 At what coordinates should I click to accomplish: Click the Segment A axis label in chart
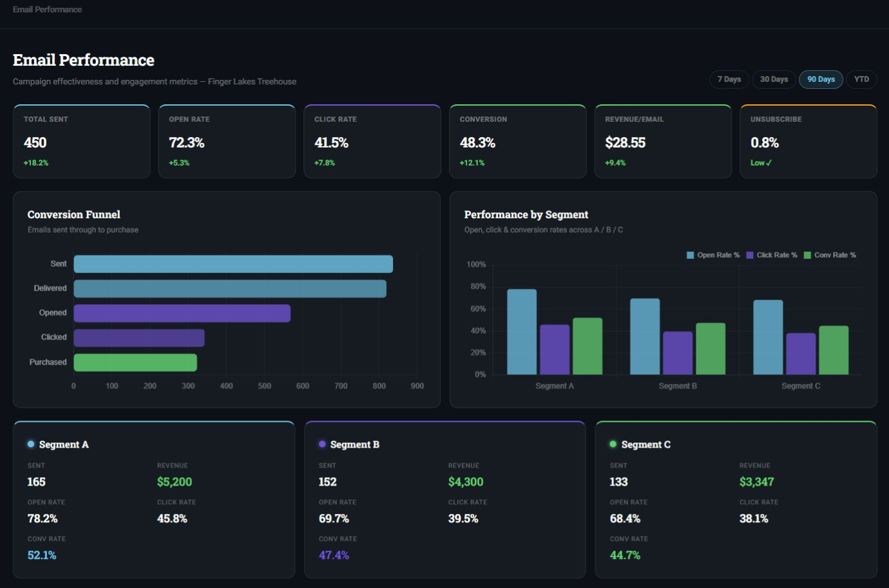(x=555, y=386)
